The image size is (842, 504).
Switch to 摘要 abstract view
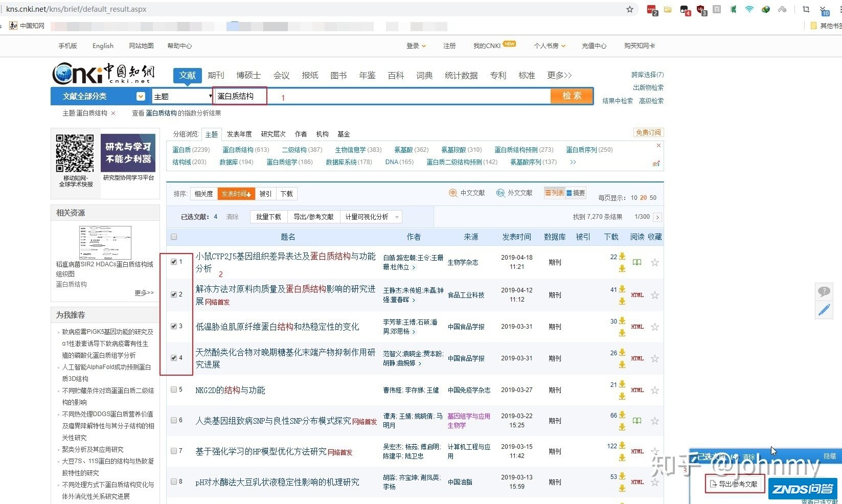pyautogui.click(x=576, y=193)
